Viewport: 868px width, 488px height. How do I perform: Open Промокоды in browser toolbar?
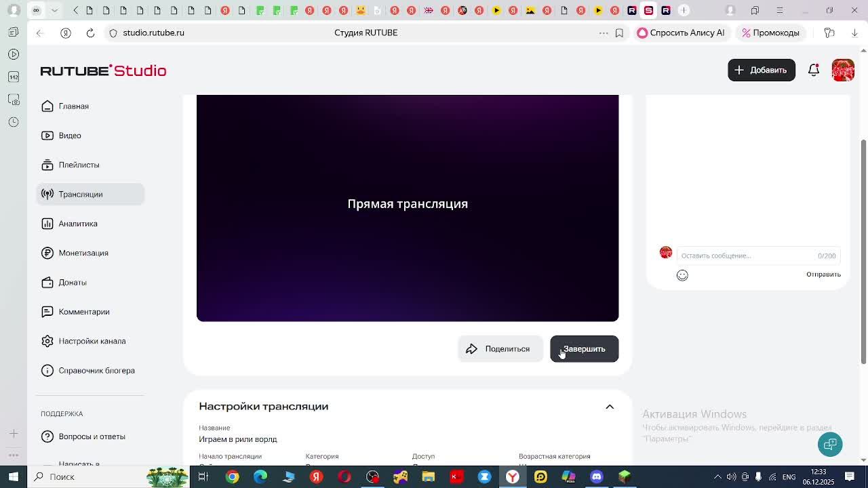(x=770, y=33)
